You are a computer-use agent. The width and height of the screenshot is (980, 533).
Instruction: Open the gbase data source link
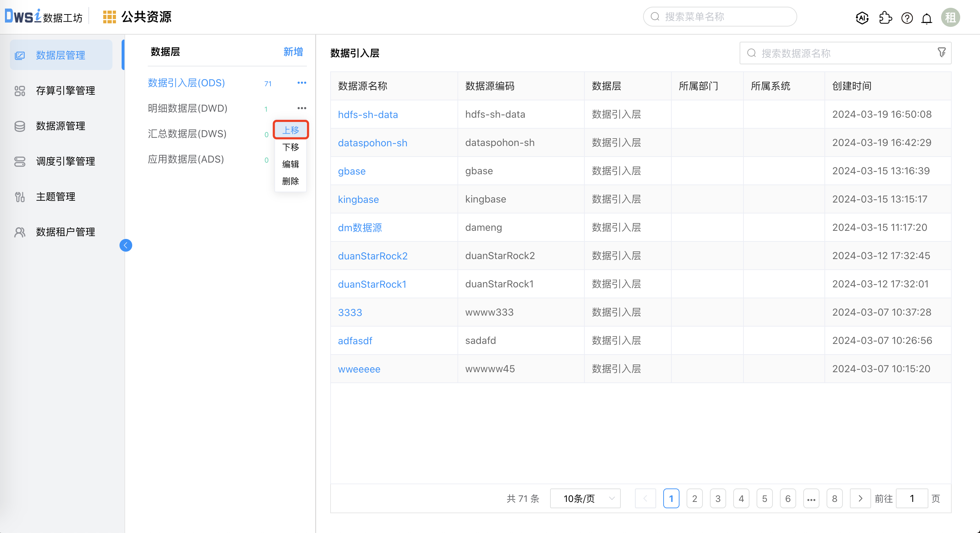[x=351, y=171]
